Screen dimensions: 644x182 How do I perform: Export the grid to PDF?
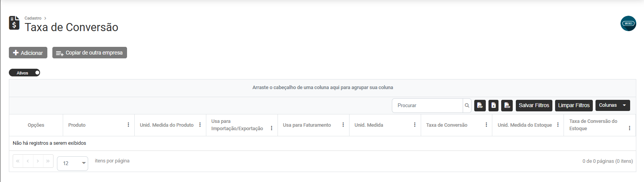[x=480, y=105]
